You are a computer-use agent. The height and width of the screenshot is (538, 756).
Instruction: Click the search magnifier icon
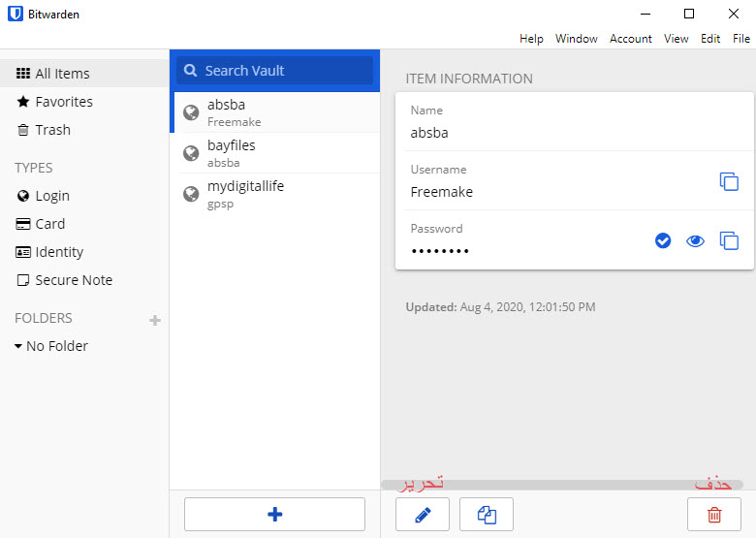tap(190, 71)
